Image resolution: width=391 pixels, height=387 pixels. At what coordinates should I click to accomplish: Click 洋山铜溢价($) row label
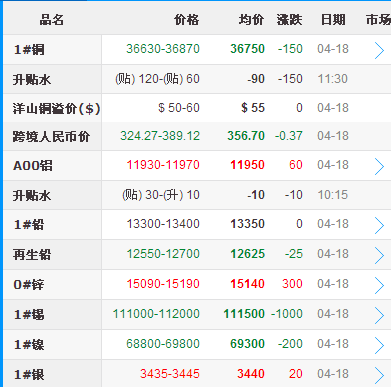(56, 109)
